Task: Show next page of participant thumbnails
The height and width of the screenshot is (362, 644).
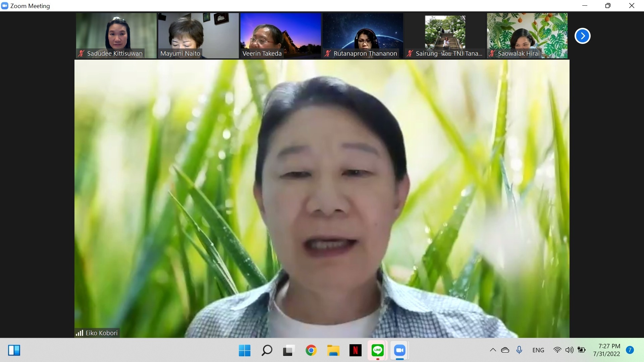Action: point(582,36)
